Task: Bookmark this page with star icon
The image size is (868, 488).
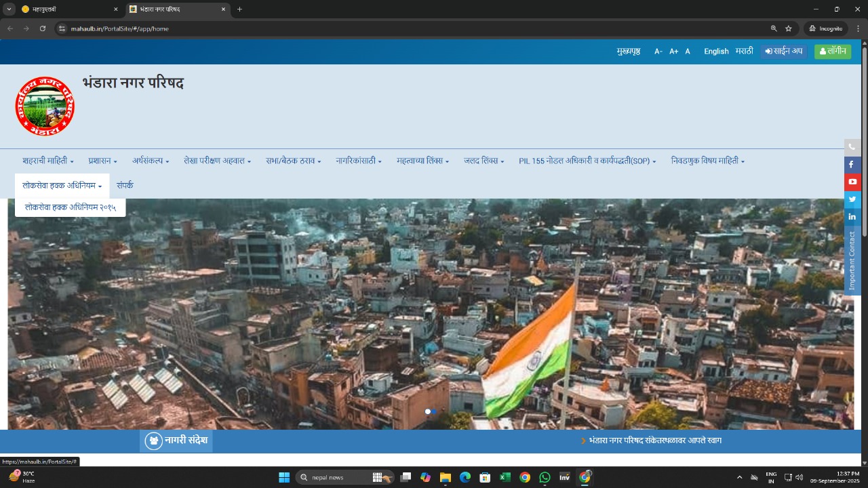Action: click(789, 28)
